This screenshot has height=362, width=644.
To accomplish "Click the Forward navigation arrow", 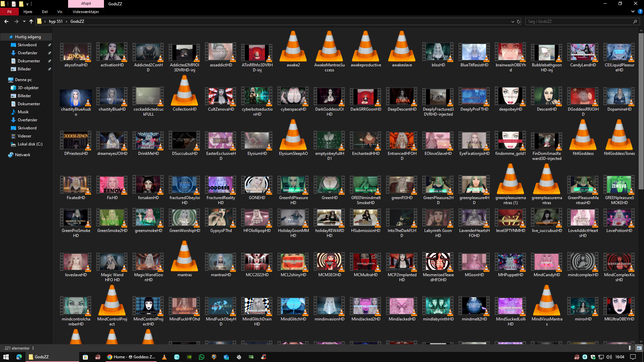I will click(16, 21).
